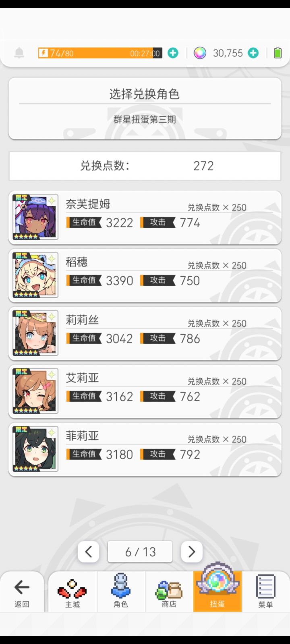Add stamina with the plus icon
The image size is (290, 644).
(173, 53)
